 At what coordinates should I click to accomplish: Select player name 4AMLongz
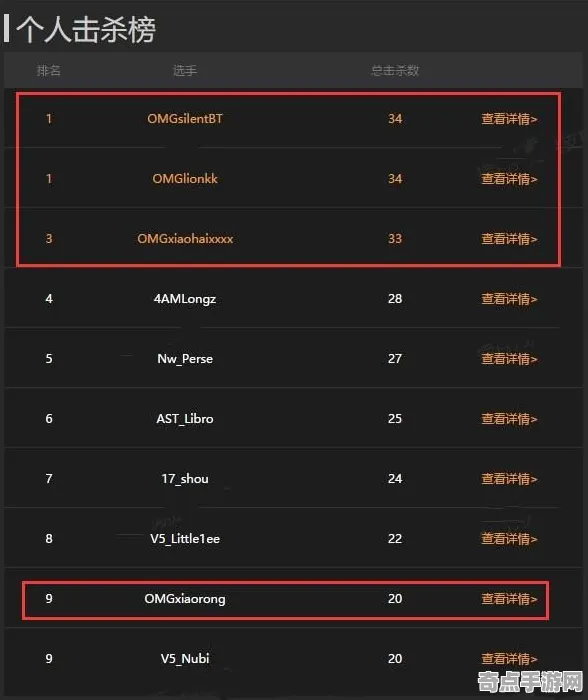pos(185,299)
